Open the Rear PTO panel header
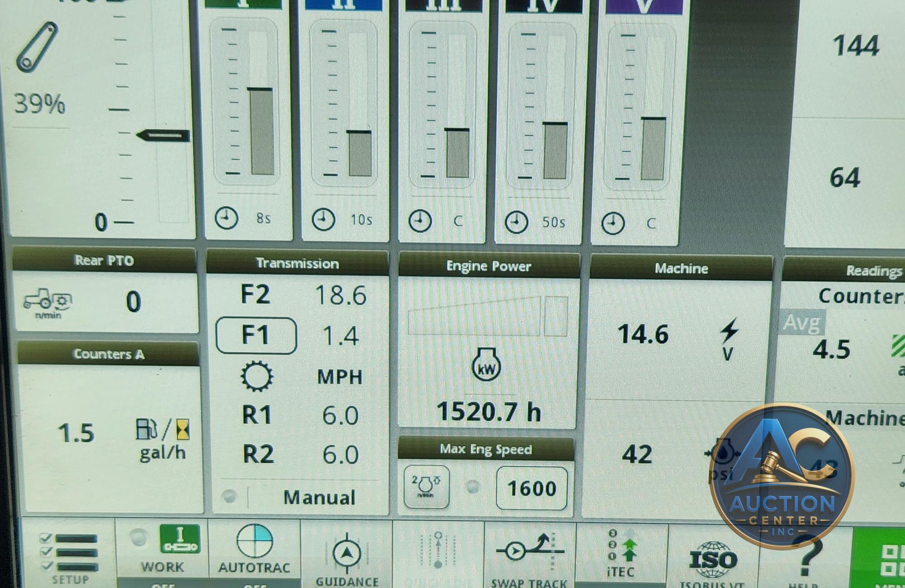Image resolution: width=905 pixels, height=588 pixels. pos(104,260)
